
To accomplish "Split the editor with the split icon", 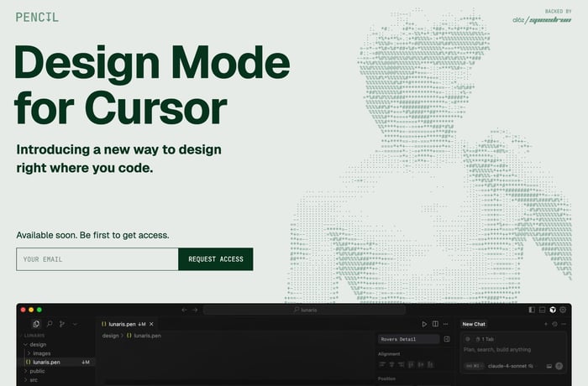I will pyautogui.click(x=435, y=324).
